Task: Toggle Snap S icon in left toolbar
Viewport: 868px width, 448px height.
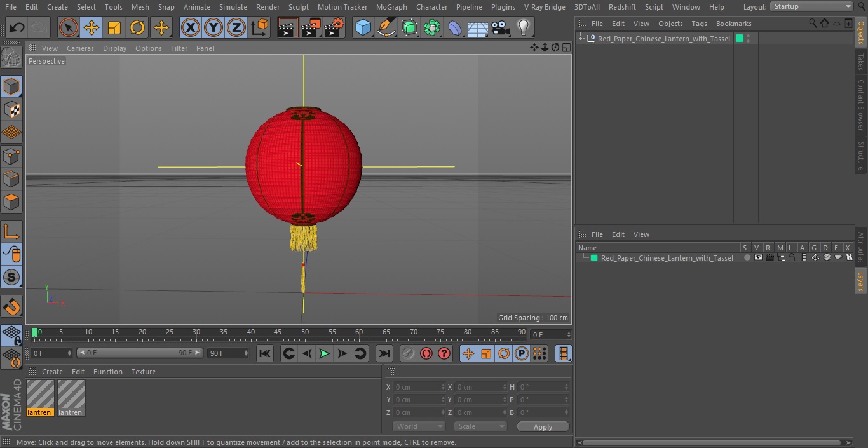Action: [x=11, y=277]
